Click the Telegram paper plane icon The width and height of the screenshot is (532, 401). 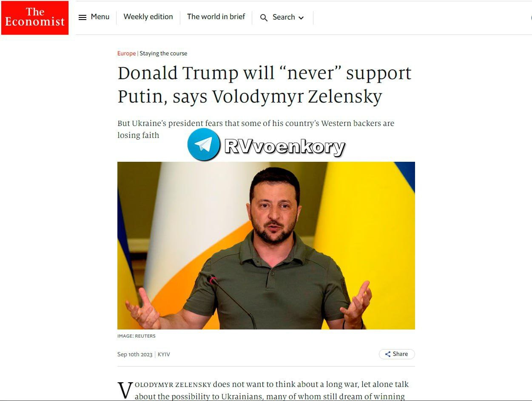tap(204, 145)
